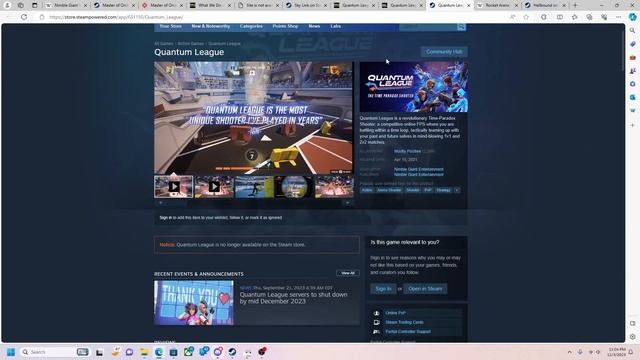Click Action Games breadcrumb
This screenshot has height=360, width=640.
pos(191,44)
